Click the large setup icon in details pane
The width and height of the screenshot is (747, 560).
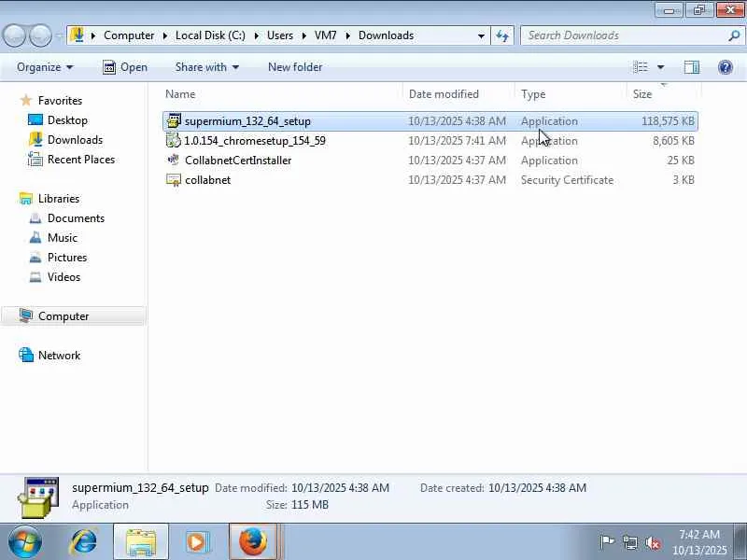[38, 497]
